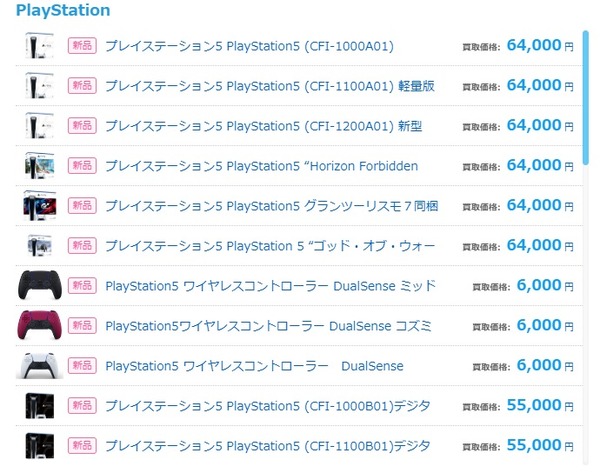The image size is (600, 473).
Task: Click the CFI-1100B01 digital edition thumbnail
Action: [39, 446]
